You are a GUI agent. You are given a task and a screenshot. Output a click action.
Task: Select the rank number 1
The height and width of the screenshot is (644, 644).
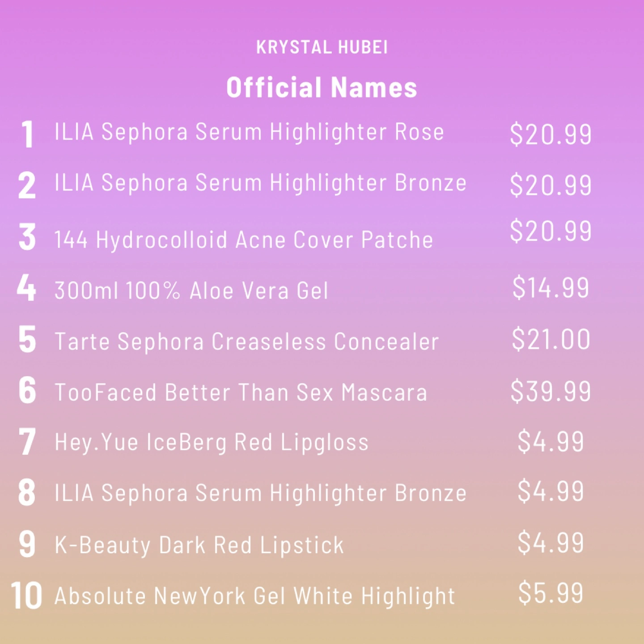28,134
